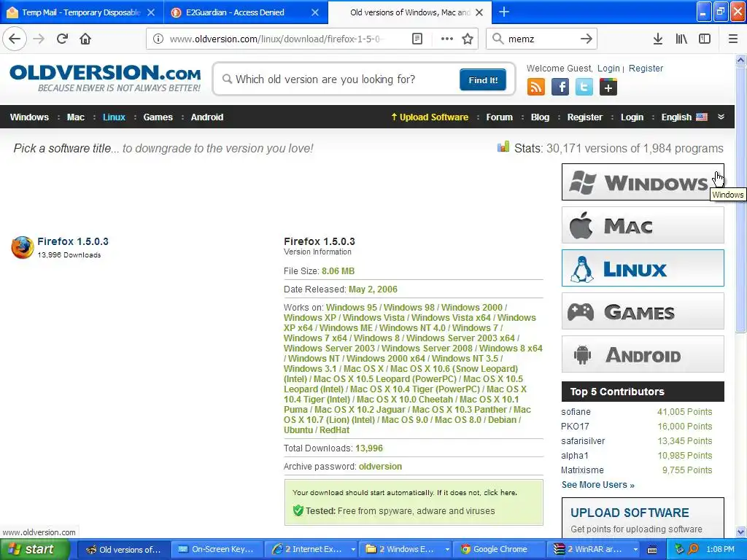Screen dimensions: 747x560
Task: Expand the WinRAR taskbar group arrow
Action: point(635,550)
